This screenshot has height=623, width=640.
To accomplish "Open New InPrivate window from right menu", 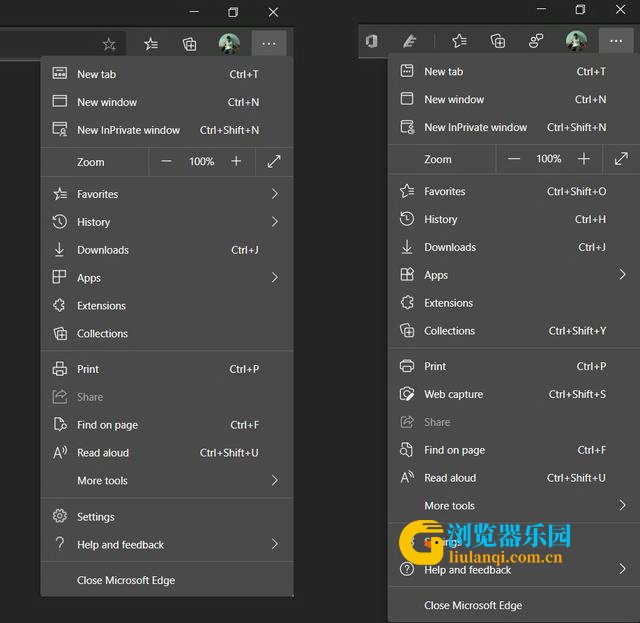I will coord(514,127).
